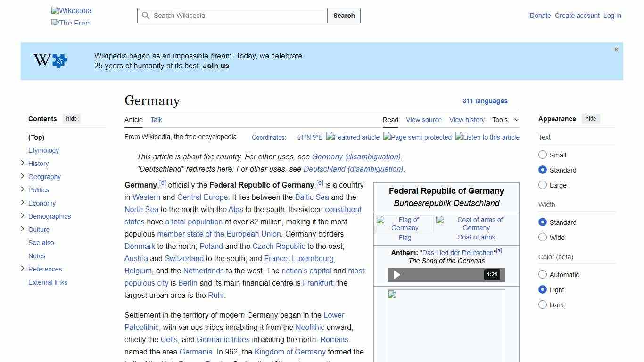Click the Flag of Germany thumbnail

pyautogui.click(x=405, y=223)
